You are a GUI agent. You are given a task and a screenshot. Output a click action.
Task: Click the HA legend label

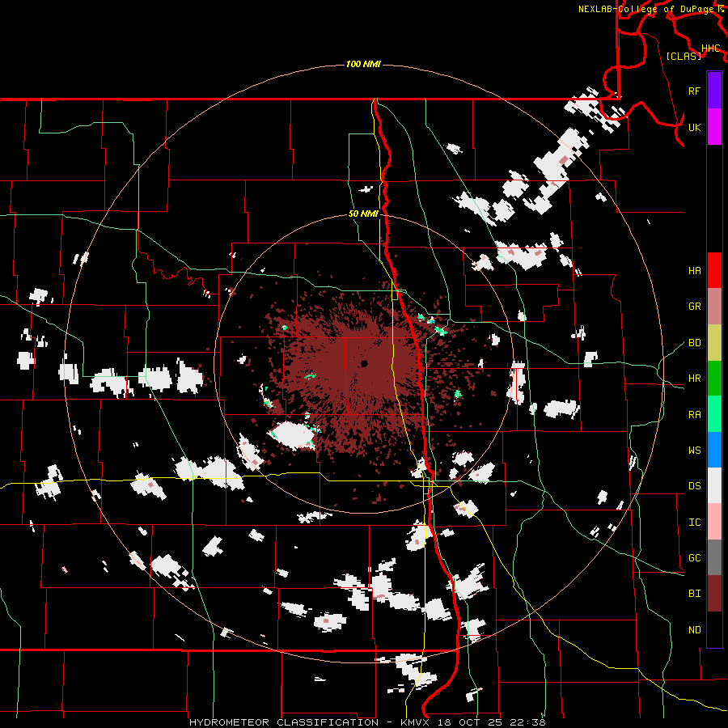click(x=694, y=270)
